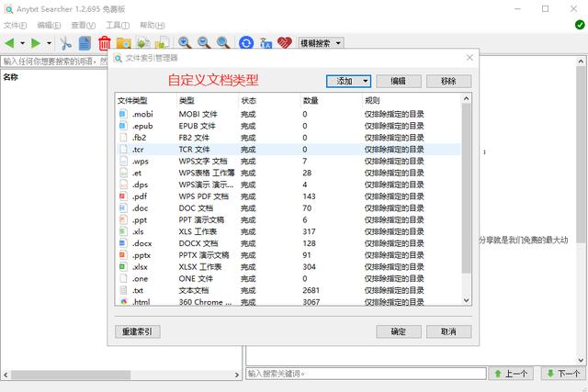Click the green back arrow in toolbar
588x392 pixels.
pos(10,43)
